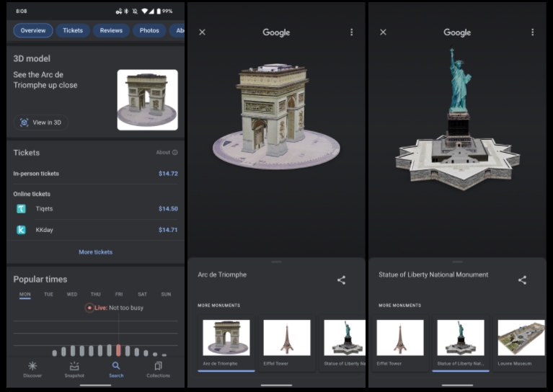
Task: Close the Arc de Triomphe 3D viewer
Action: pyautogui.click(x=202, y=32)
